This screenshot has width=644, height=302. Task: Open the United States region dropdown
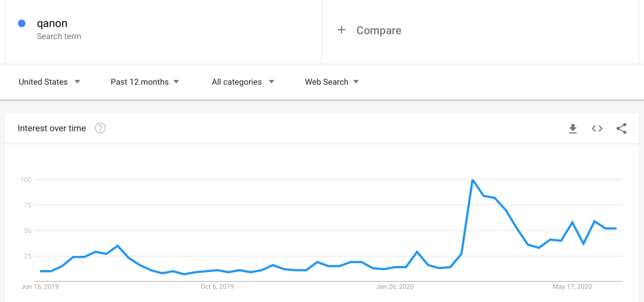click(50, 82)
